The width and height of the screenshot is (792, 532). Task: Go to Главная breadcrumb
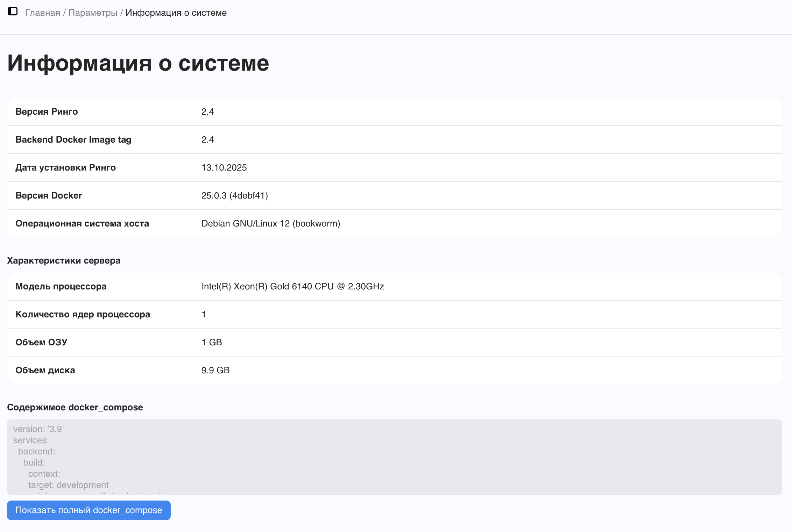[x=43, y=13]
